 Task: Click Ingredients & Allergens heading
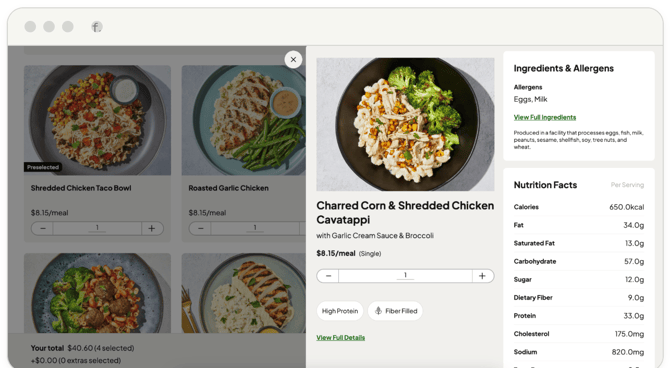click(x=564, y=68)
